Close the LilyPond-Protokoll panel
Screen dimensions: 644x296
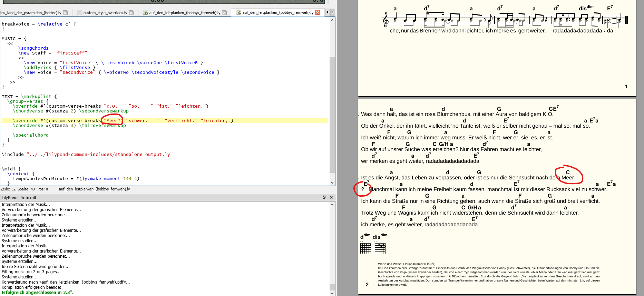[x=331, y=197]
